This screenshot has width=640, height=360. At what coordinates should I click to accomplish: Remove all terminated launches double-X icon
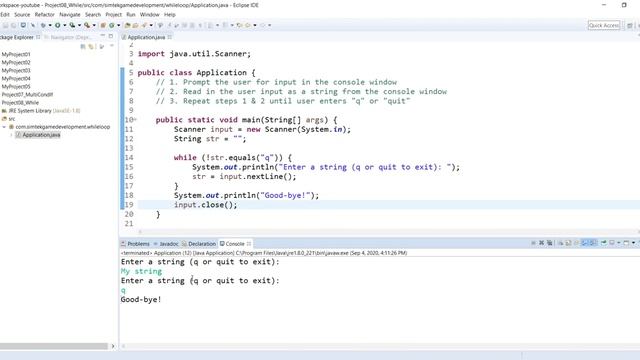(549, 243)
